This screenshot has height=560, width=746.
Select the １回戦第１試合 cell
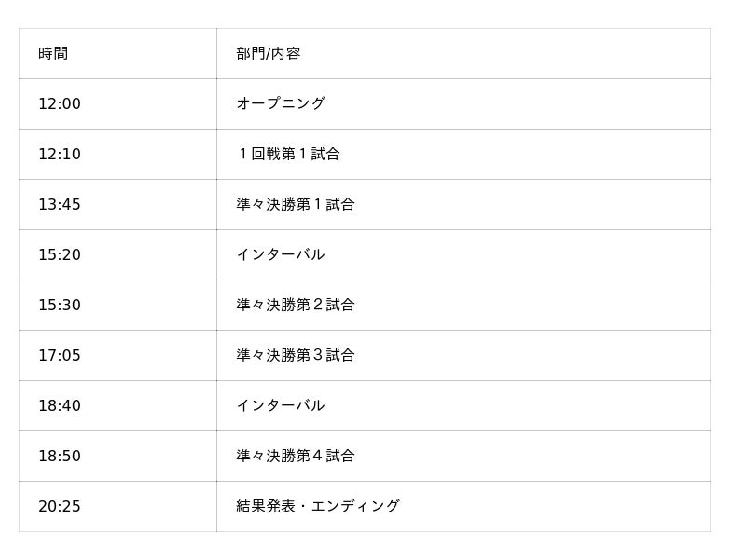[x=288, y=155]
